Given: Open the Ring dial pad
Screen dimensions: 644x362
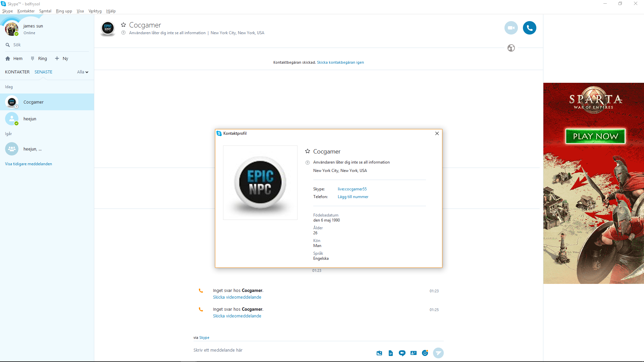Looking at the screenshot, I should point(39,58).
